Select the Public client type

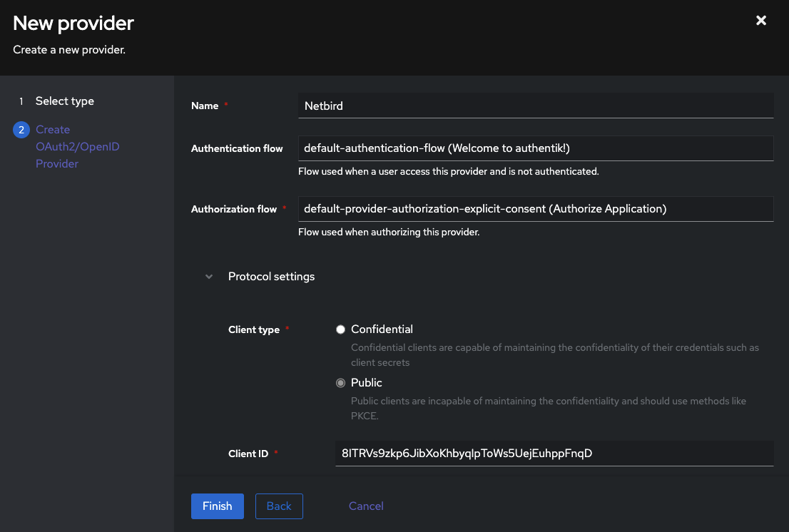(340, 382)
